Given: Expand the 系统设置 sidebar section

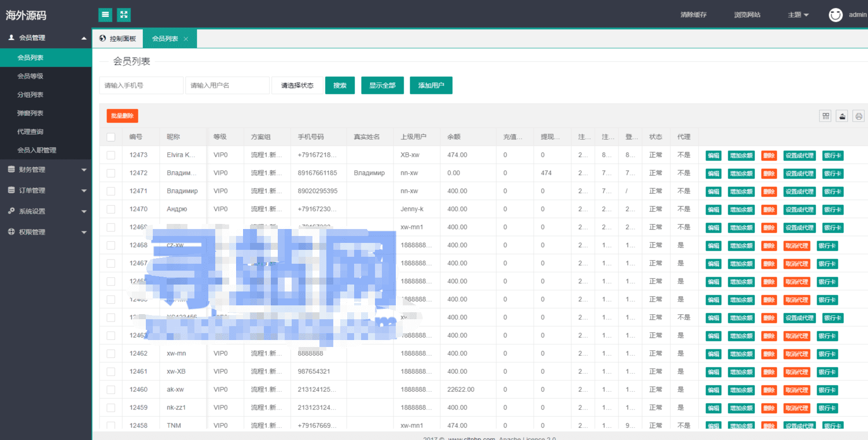Looking at the screenshot, I should coord(46,211).
